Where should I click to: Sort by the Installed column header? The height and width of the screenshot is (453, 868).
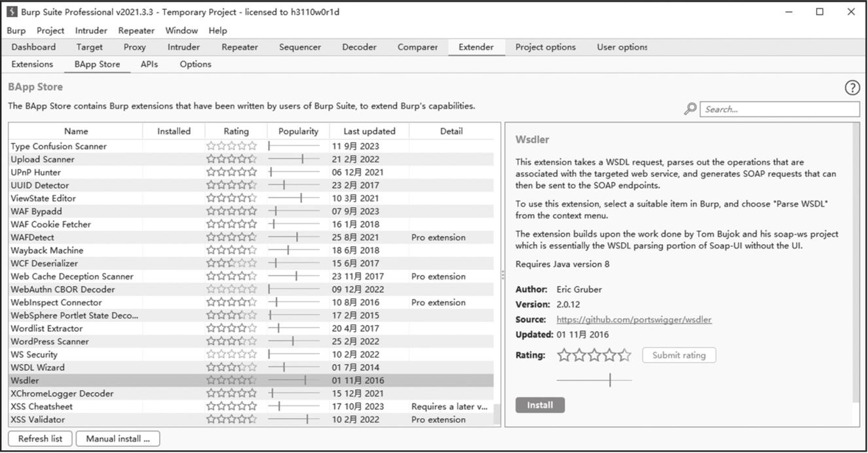[x=174, y=131]
